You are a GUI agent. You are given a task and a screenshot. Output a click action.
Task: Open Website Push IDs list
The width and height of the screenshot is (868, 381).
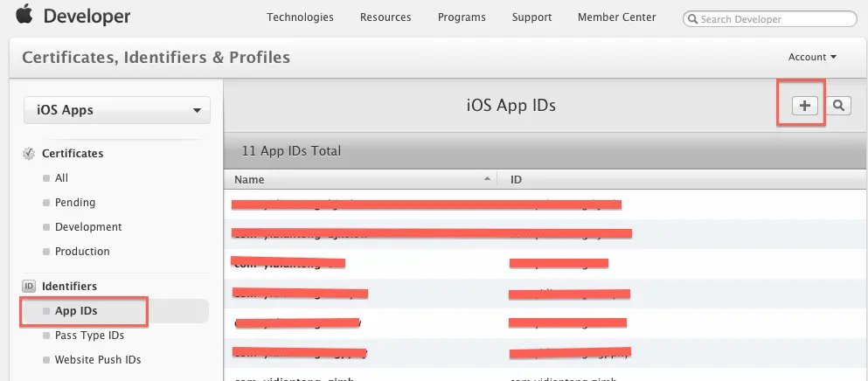pyautogui.click(x=98, y=360)
